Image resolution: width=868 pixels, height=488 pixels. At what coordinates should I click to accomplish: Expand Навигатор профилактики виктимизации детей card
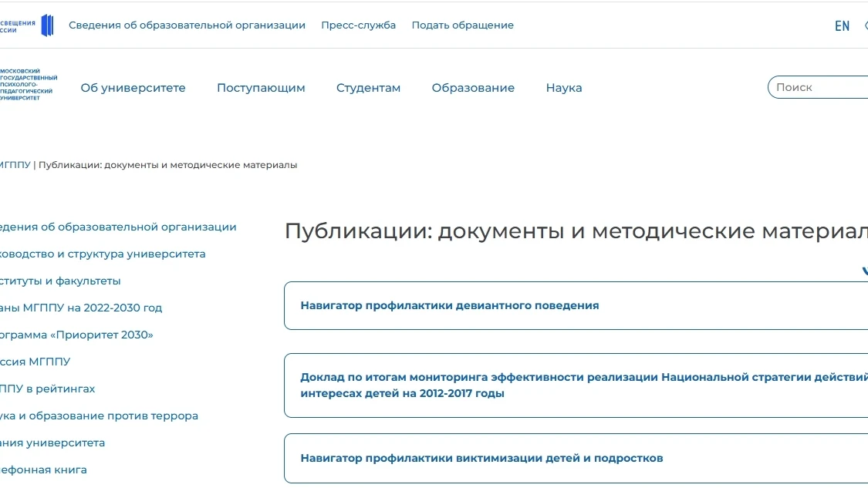click(x=576, y=458)
